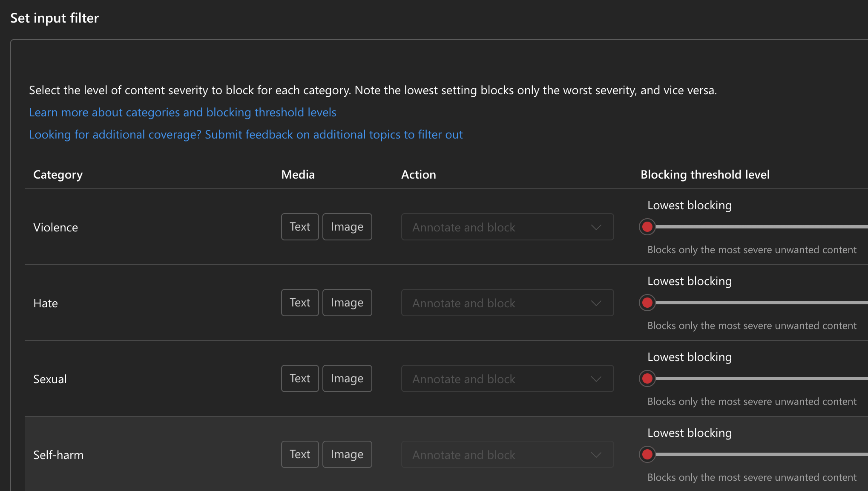Open the Sexual action dropdown
Image resolution: width=868 pixels, height=491 pixels.
pos(507,378)
